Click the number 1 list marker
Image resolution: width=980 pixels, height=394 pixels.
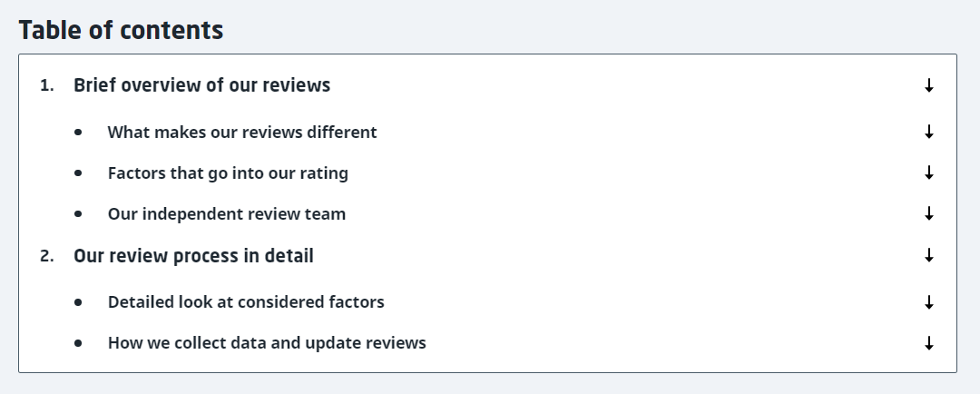click(47, 85)
